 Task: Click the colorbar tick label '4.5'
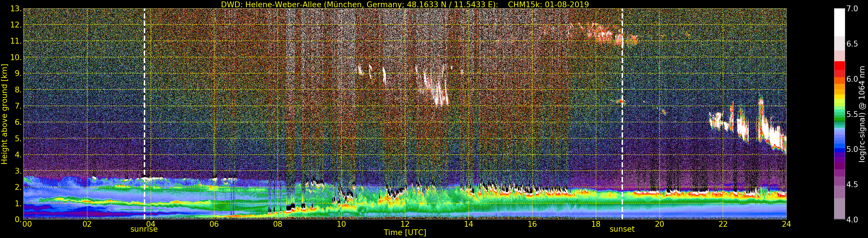pos(852,184)
